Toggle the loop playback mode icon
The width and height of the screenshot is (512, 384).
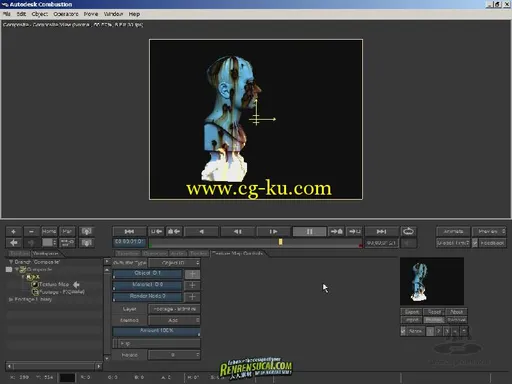coord(408,231)
